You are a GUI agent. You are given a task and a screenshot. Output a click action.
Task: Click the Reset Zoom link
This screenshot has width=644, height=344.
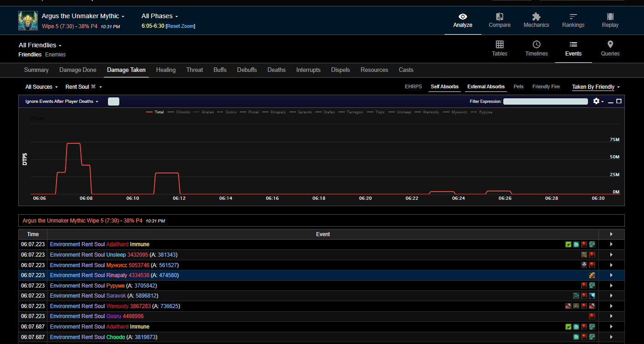pos(180,26)
